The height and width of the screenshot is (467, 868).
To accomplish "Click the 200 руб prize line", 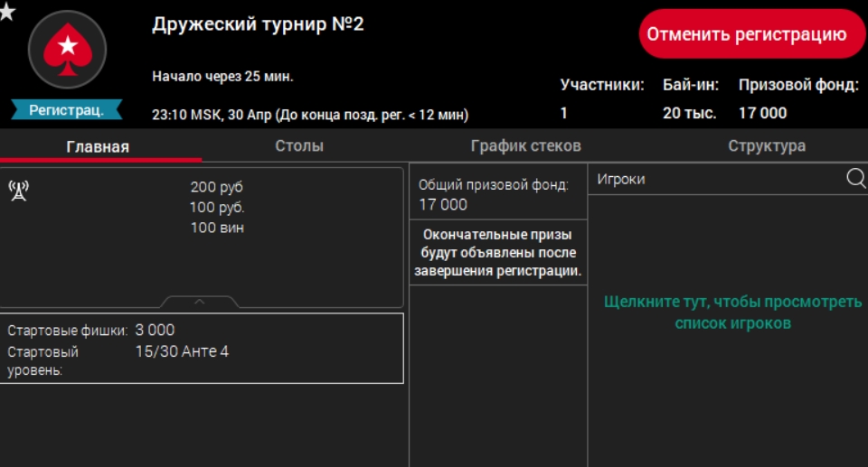I will 217,187.
